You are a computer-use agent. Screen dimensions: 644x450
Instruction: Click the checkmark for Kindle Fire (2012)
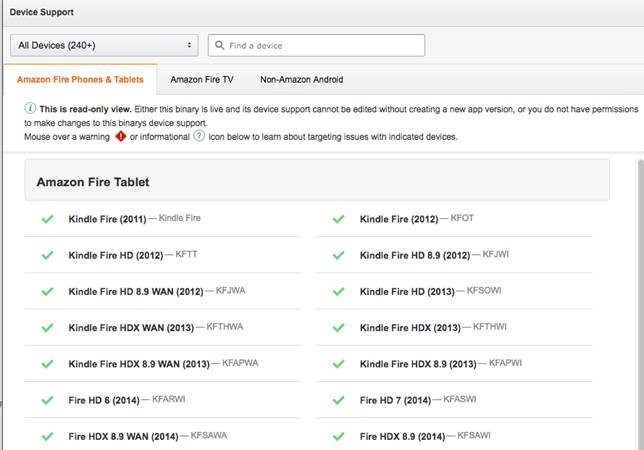coord(338,219)
